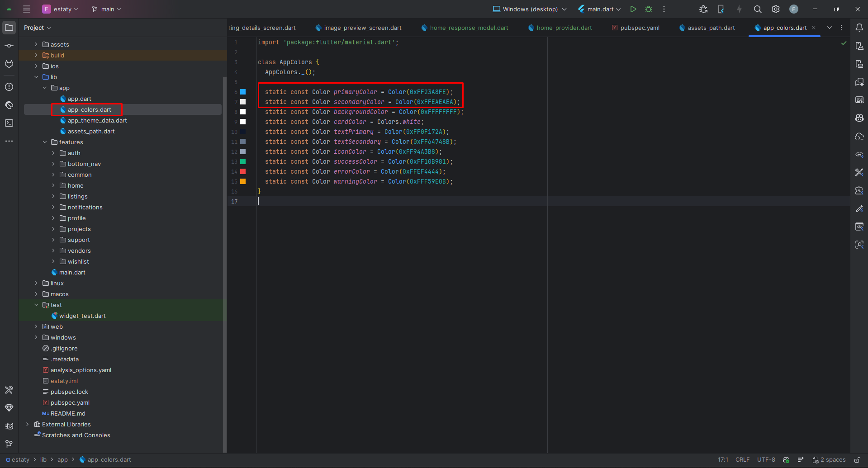Open the Commit tool window icon

pos(9,46)
